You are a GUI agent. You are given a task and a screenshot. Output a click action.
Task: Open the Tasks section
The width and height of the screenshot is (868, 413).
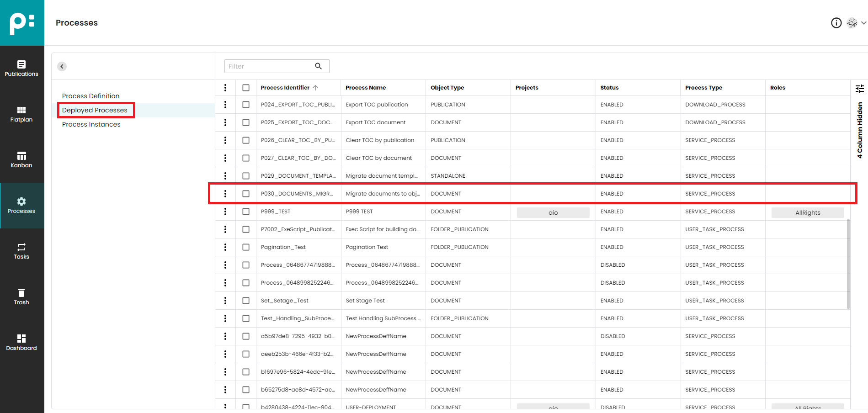tap(21, 251)
